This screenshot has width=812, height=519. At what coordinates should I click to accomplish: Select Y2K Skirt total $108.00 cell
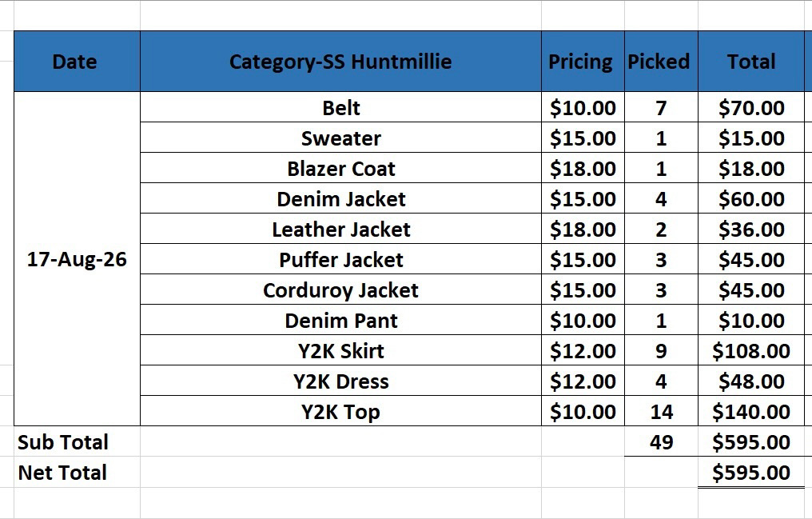[751, 350]
